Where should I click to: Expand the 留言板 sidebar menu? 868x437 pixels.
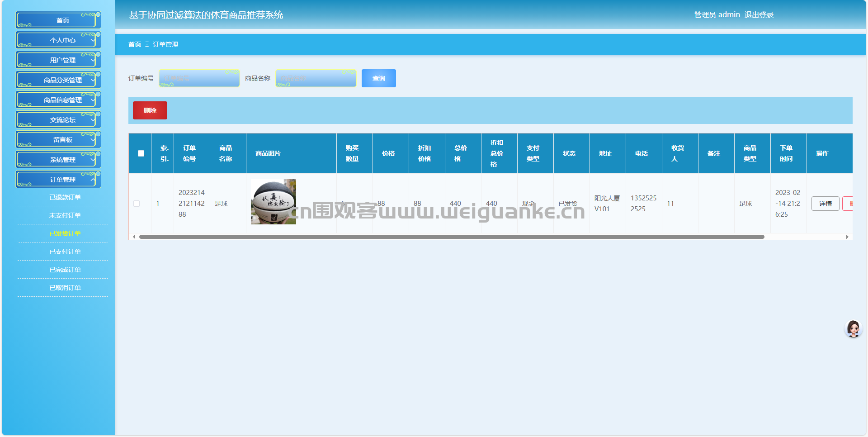coord(58,140)
